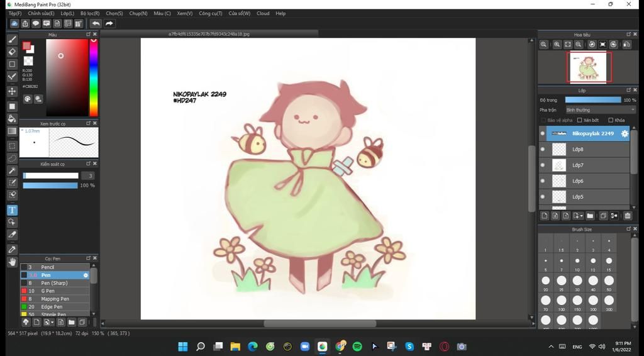Pick the Hand pan tool

[x=12, y=262]
